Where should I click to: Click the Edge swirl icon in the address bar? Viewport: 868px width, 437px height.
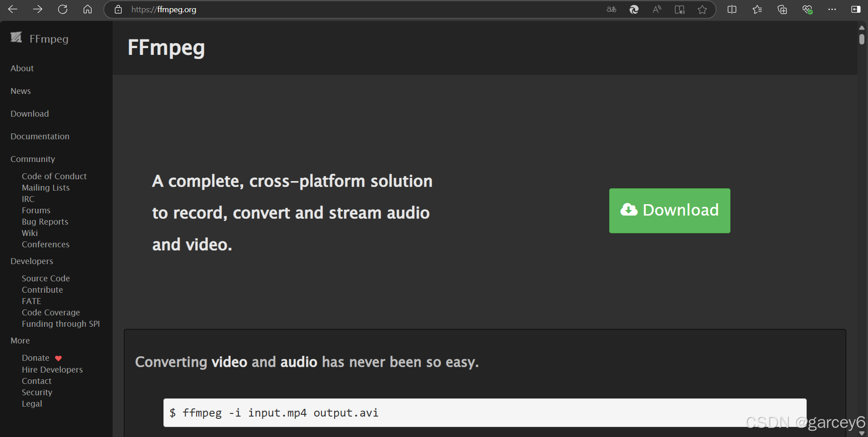pos(634,10)
